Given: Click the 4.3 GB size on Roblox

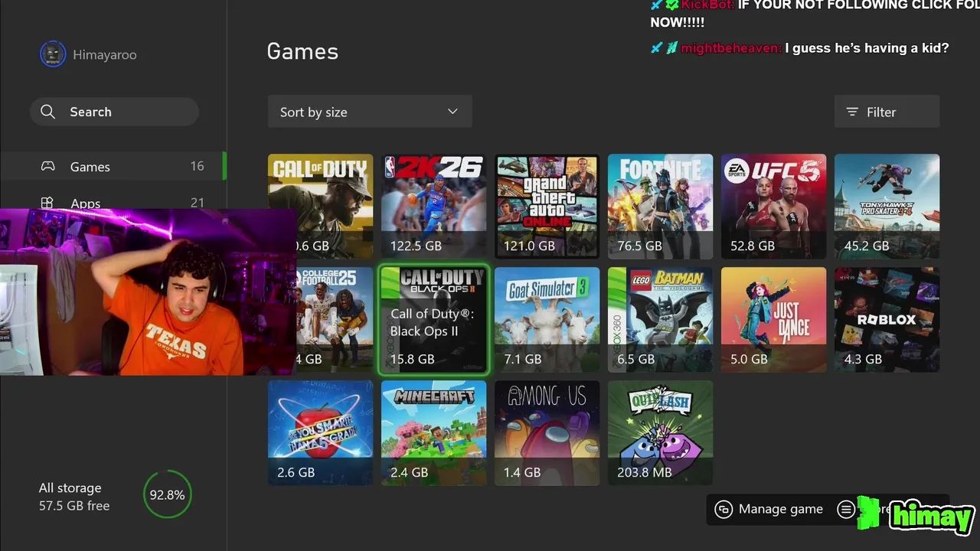Looking at the screenshot, I should coord(862,359).
